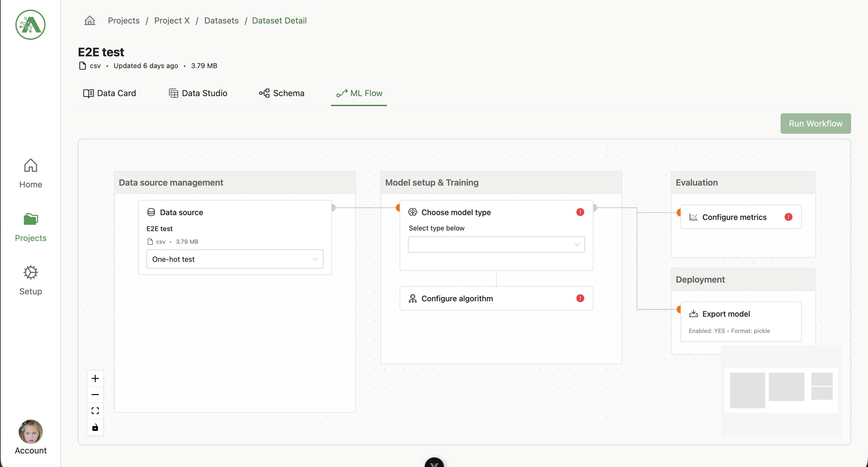The image size is (868, 467).
Task: Switch to the Data Studio tab
Action: (198, 93)
